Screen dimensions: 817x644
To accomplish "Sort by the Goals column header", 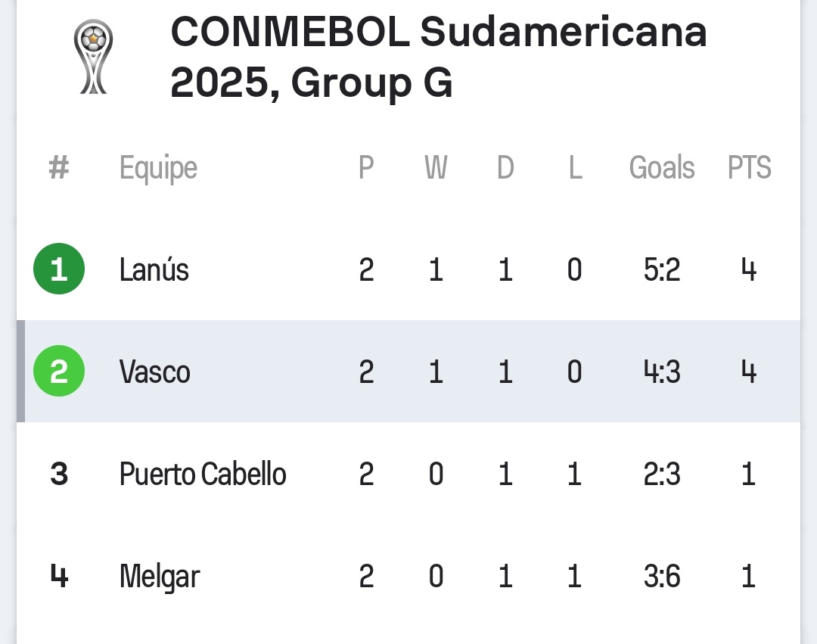I will (662, 167).
